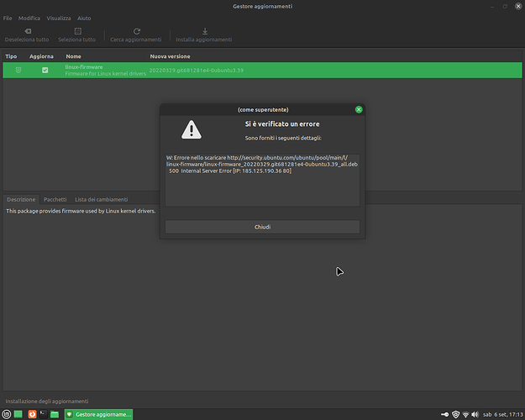Click the shield type icon for linux-firmware

pos(18,70)
